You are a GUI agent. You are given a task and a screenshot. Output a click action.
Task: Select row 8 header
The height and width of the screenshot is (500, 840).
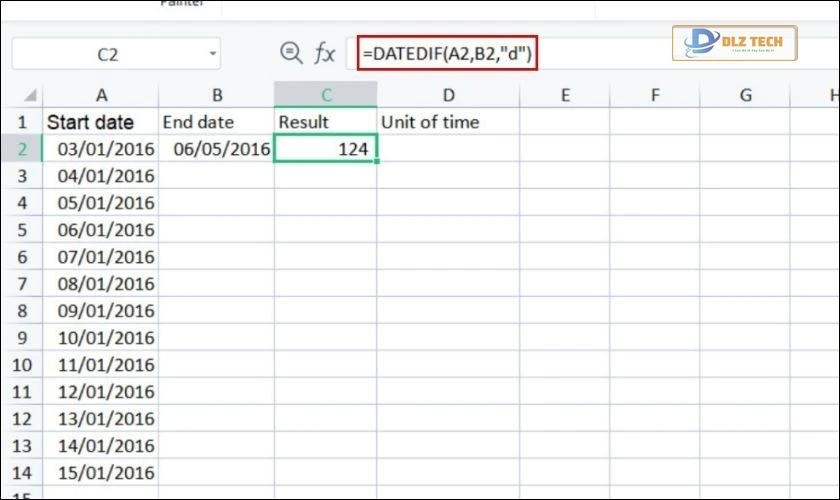tap(22, 311)
